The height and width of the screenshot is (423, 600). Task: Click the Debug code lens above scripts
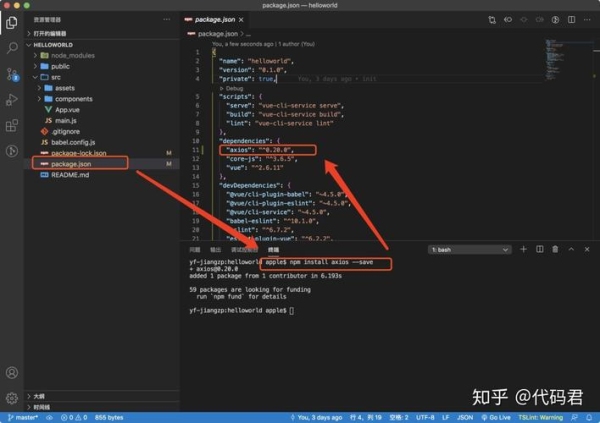click(x=232, y=88)
